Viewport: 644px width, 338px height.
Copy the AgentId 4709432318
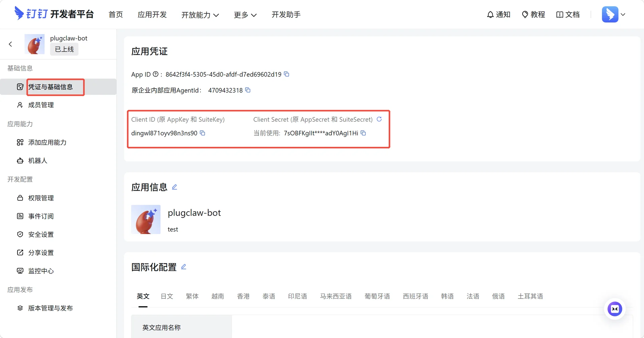coord(248,90)
